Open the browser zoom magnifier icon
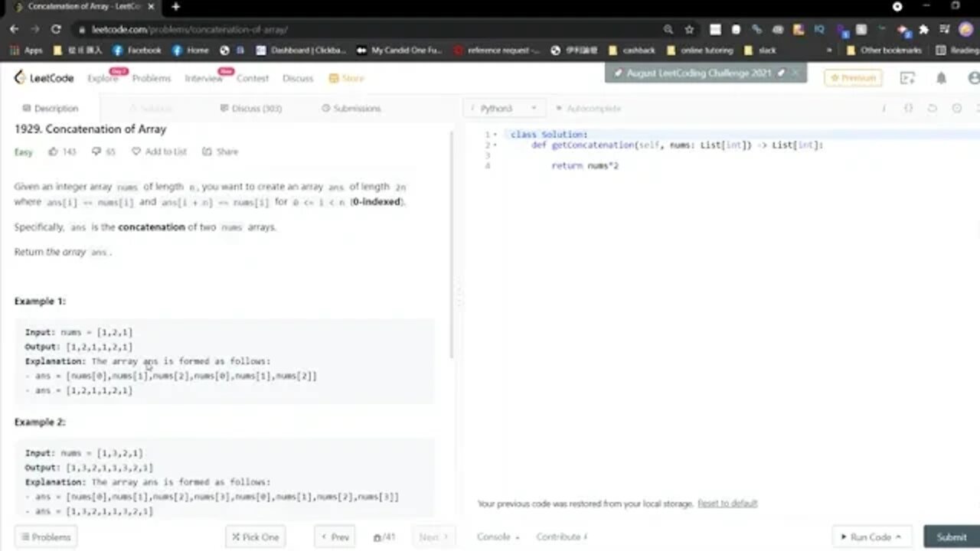This screenshot has width=980, height=551. (668, 29)
